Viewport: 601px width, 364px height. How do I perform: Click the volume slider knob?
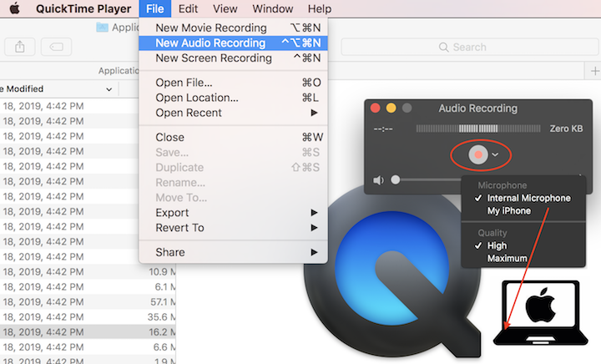(x=395, y=179)
